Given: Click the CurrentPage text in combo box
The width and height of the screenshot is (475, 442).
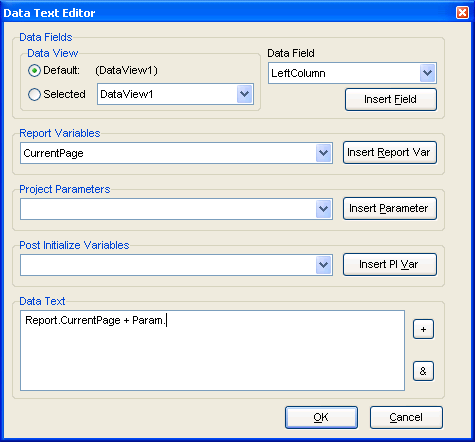Looking at the screenshot, I should 53,153.
